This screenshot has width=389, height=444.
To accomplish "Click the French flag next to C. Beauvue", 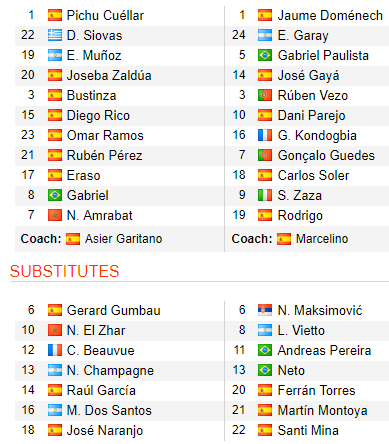I will (55, 350).
